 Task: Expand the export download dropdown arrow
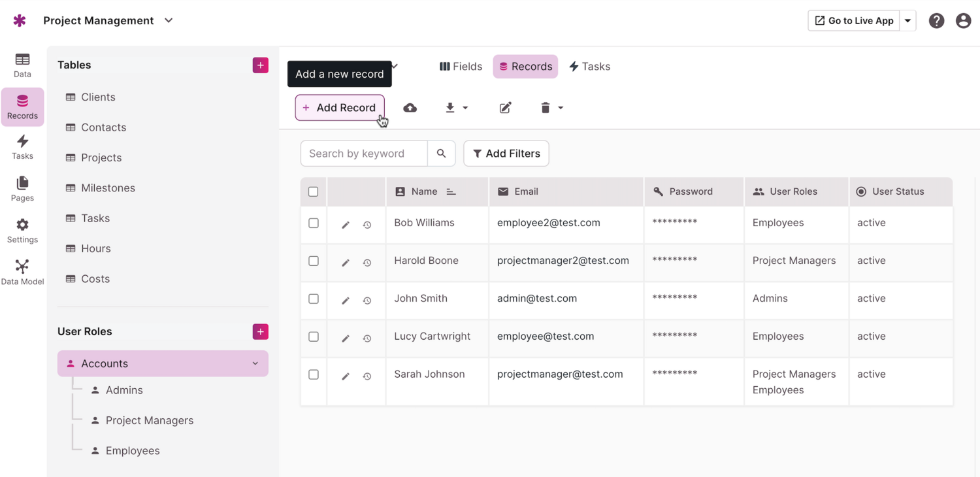466,107
